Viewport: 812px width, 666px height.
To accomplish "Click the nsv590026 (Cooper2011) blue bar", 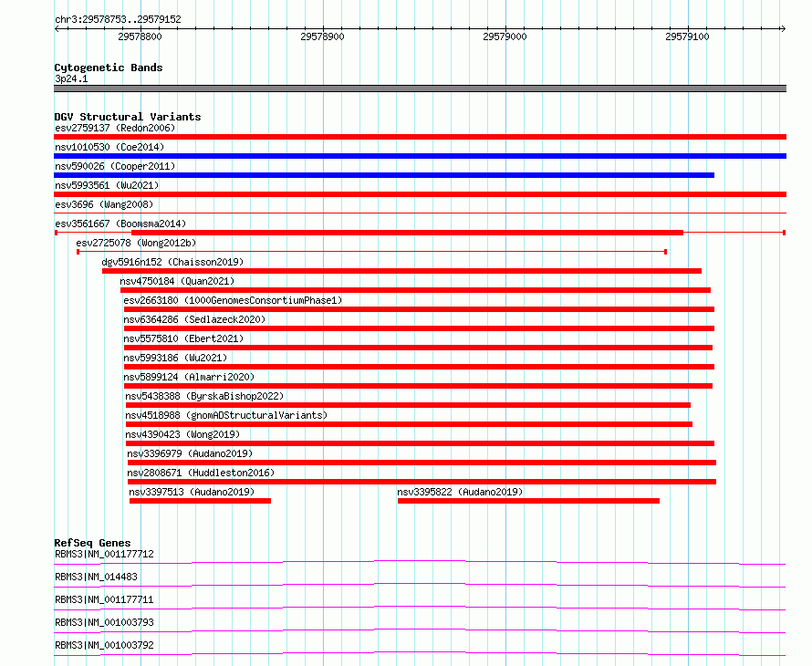I will coord(384,175).
